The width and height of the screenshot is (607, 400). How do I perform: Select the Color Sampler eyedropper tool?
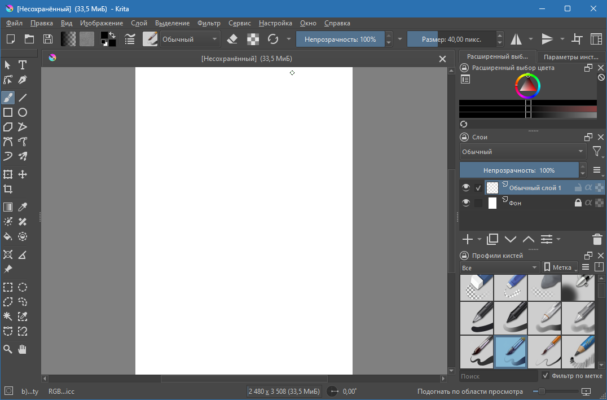[22, 207]
